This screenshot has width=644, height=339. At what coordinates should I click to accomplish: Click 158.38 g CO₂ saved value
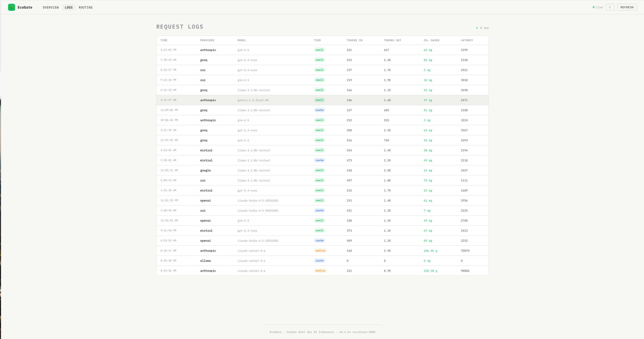pyautogui.click(x=430, y=271)
